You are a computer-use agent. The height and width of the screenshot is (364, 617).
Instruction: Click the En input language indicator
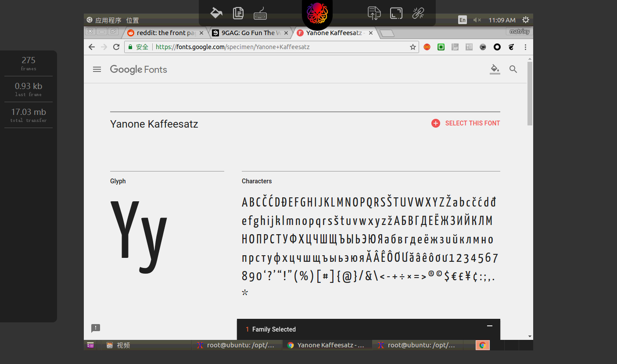coord(463,20)
